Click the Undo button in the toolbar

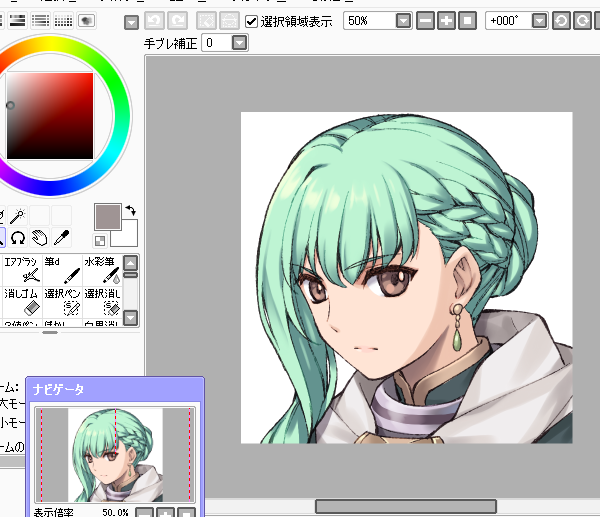tap(155, 21)
